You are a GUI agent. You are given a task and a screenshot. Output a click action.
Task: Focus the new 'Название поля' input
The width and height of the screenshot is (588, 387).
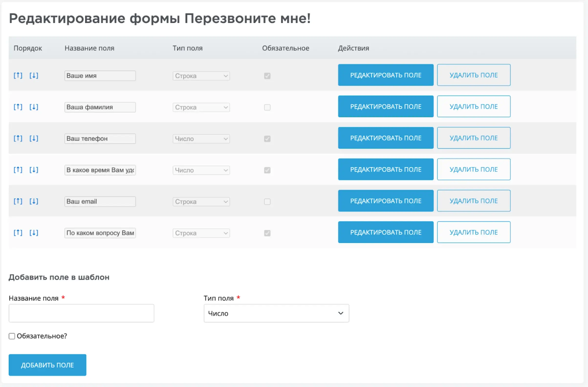(81, 313)
